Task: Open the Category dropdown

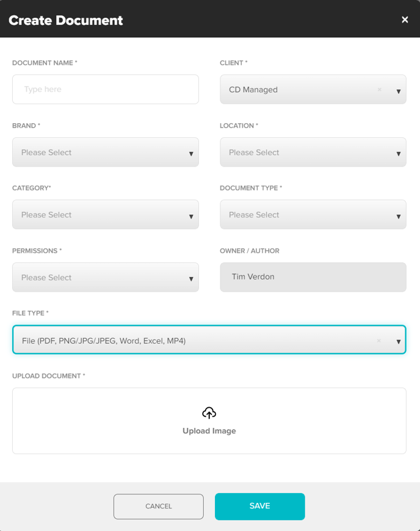Action: [x=105, y=215]
